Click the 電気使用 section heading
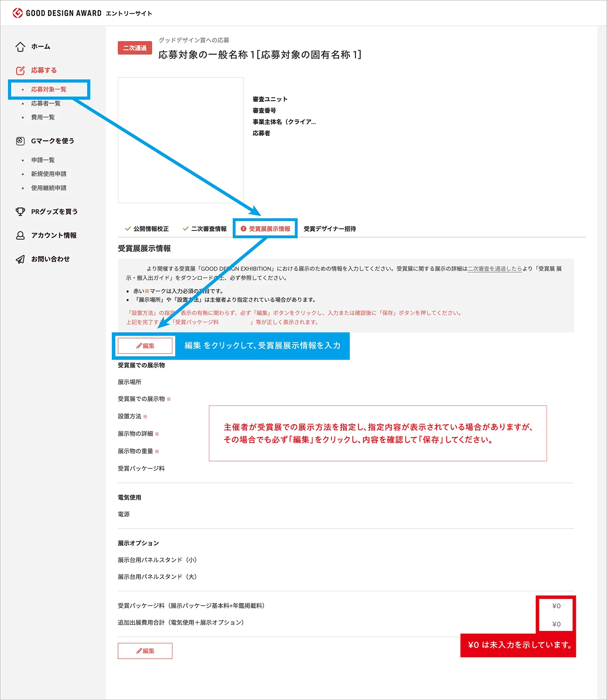 pyautogui.click(x=129, y=497)
